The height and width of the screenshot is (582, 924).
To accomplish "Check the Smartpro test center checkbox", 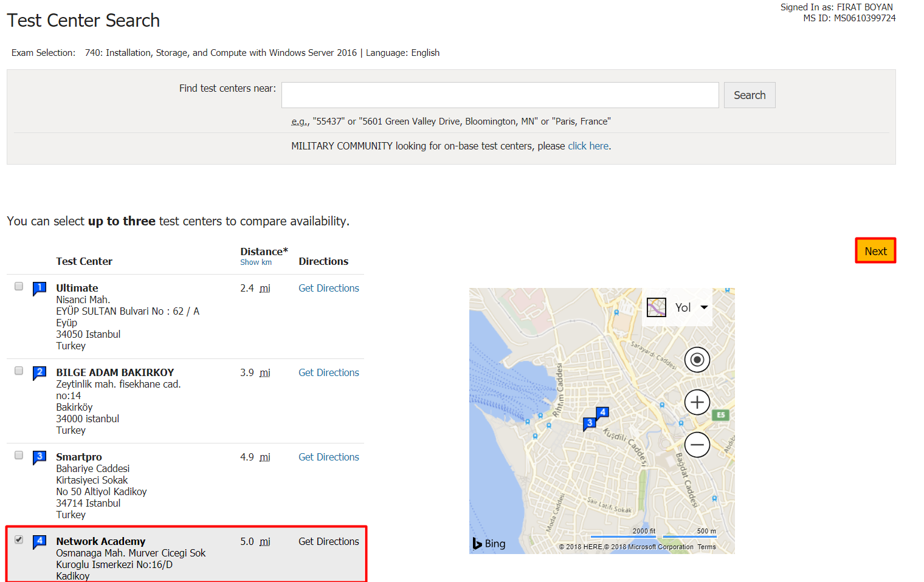I will [19, 455].
